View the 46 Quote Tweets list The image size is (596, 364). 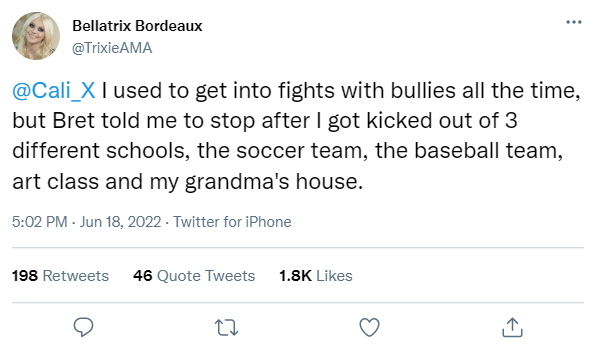(x=194, y=275)
